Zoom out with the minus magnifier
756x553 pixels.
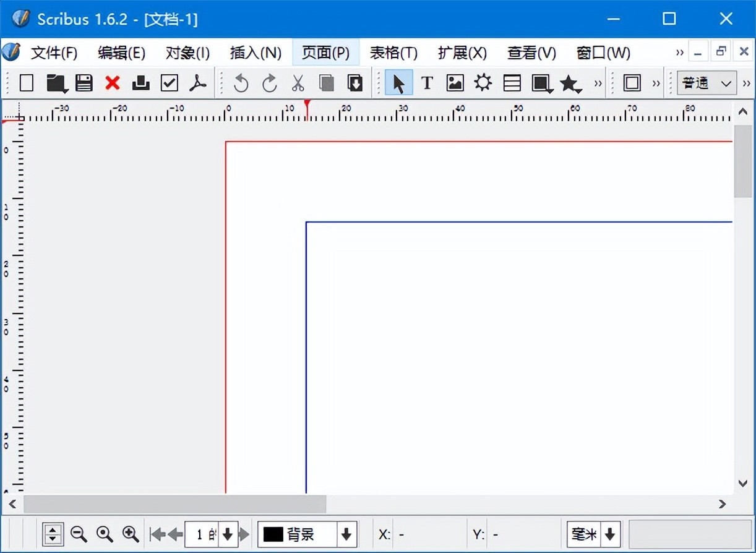(x=79, y=534)
